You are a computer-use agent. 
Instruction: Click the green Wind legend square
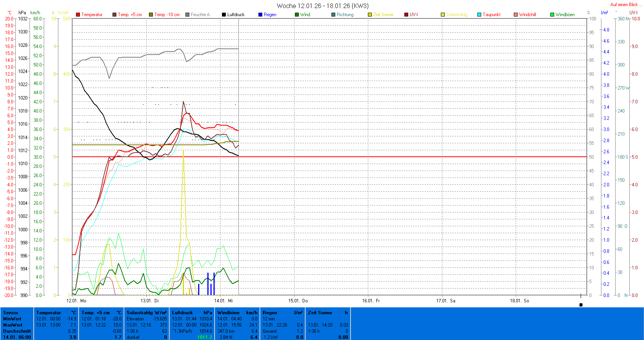pos(297,15)
